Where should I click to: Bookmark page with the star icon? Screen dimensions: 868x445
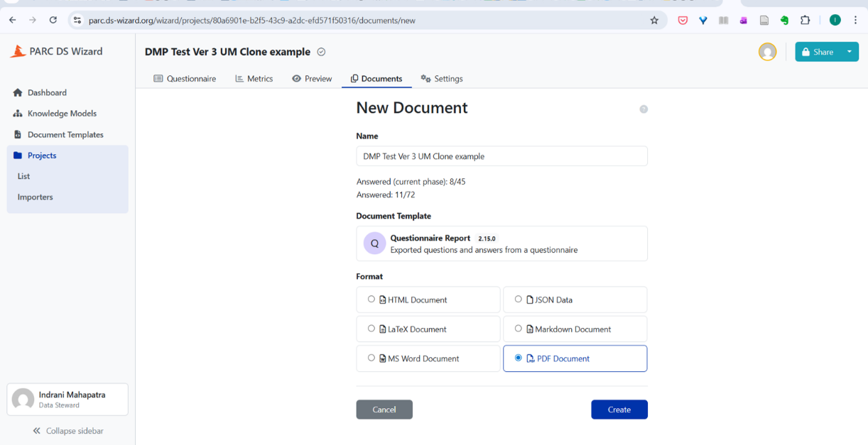click(654, 21)
